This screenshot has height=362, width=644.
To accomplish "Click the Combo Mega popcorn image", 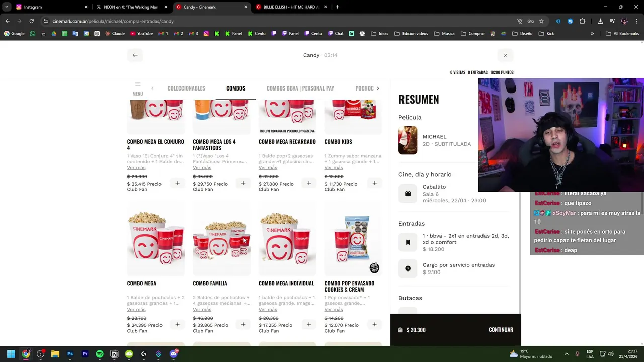I will tap(156, 239).
